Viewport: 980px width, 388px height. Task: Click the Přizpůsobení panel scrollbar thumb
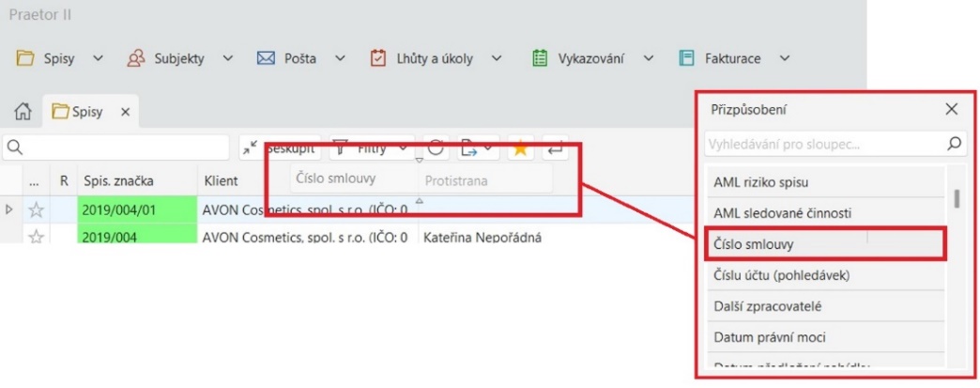[957, 197]
